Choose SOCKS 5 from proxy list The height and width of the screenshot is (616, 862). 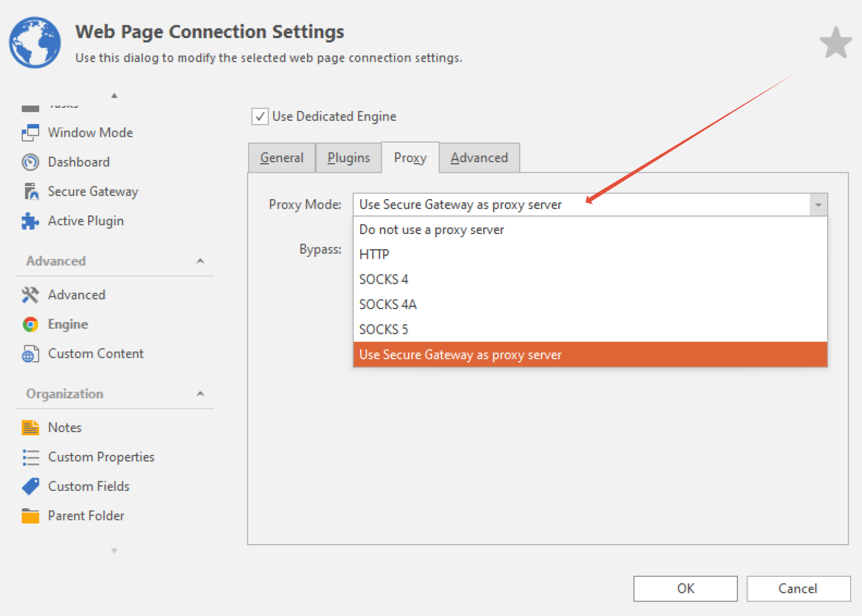[x=384, y=330]
